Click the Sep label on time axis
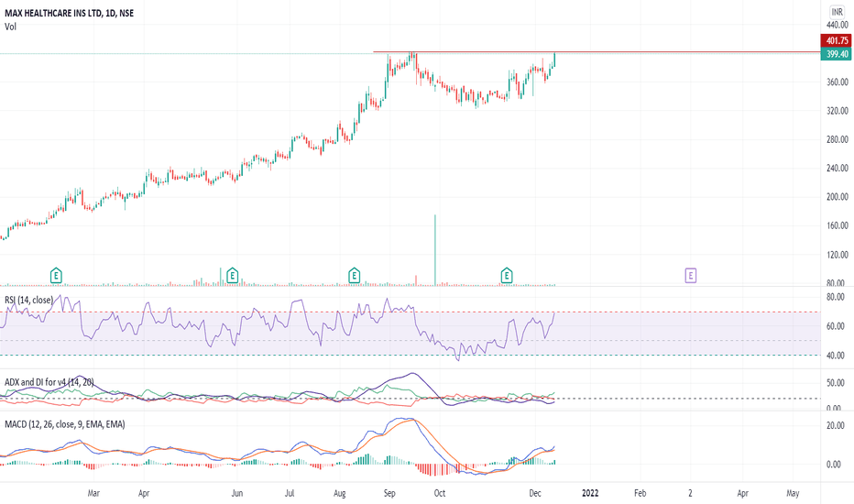The height and width of the screenshot is (504, 854). coord(389,493)
